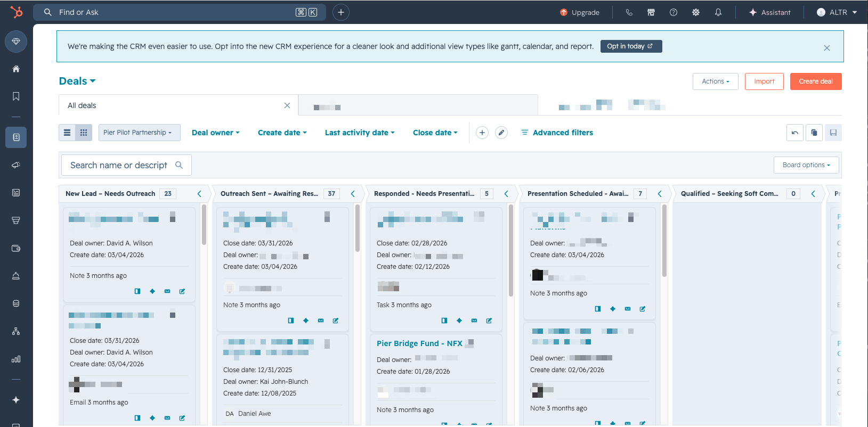Image resolution: width=868 pixels, height=427 pixels.
Task: Click the Create deal button
Action: tap(816, 81)
